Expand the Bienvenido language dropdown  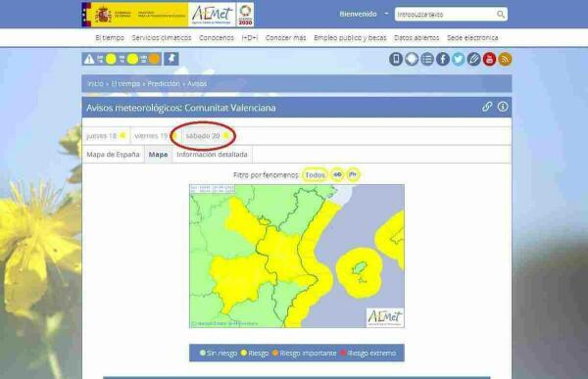(x=386, y=14)
